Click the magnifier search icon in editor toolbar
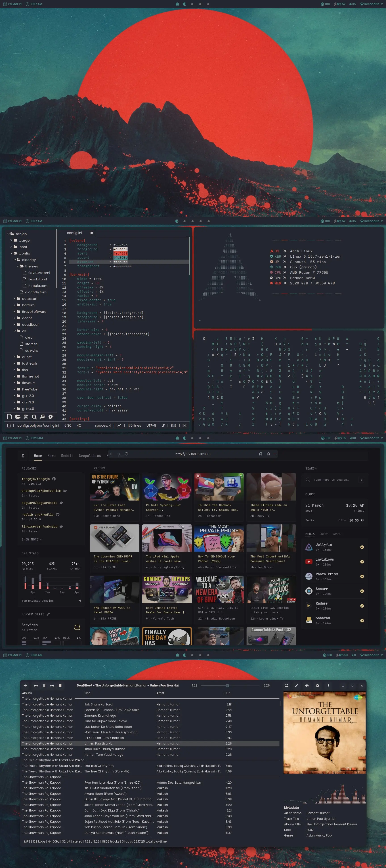Viewport: 386px width, 868px height. [x=34, y=417]
